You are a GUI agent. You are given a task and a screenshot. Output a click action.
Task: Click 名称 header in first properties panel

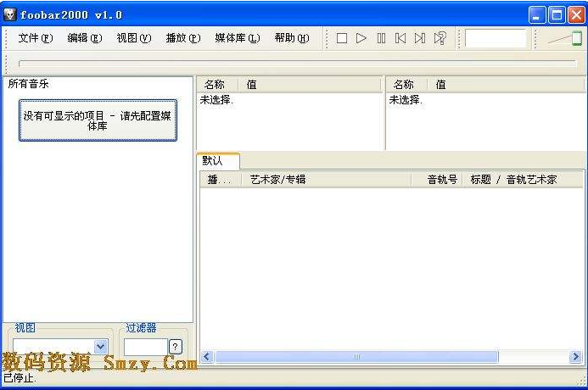tap(217, 85)
